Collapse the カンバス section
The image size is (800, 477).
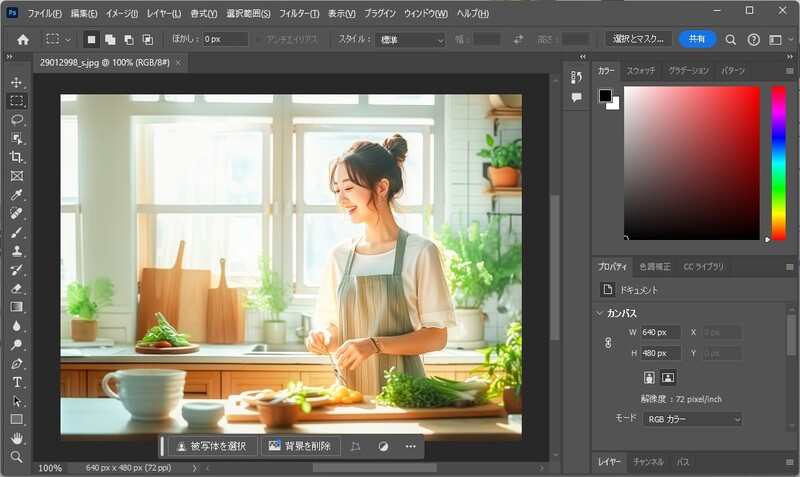click(x=600, y=313)
